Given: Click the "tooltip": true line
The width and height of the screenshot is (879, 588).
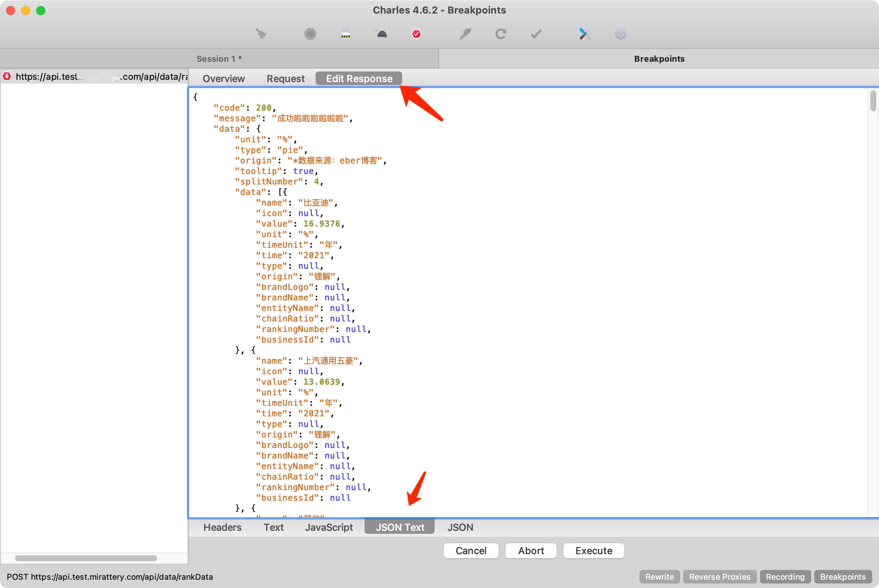Looking at the screenshot, I should (x=276, y=171).
